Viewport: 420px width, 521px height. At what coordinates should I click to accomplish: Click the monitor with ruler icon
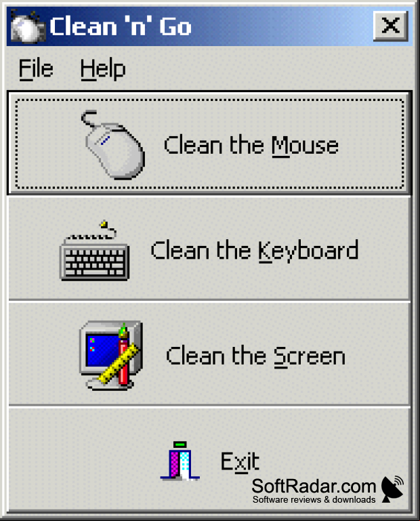point(111,356)
